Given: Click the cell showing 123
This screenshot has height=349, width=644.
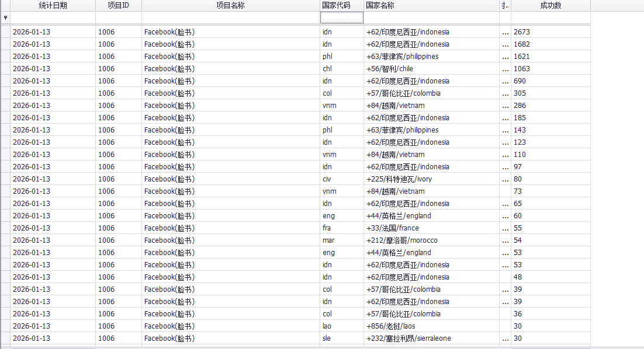Looking at the screenshot, I should click(550, 142).
